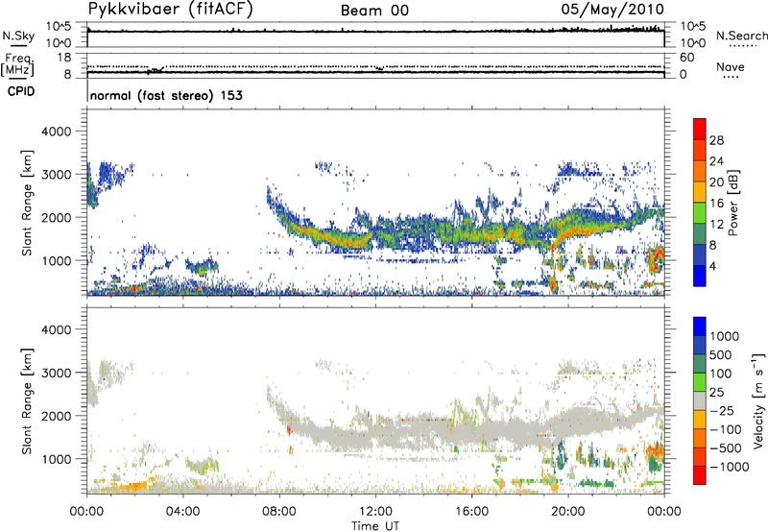Click the Beam 00 label

374,11
